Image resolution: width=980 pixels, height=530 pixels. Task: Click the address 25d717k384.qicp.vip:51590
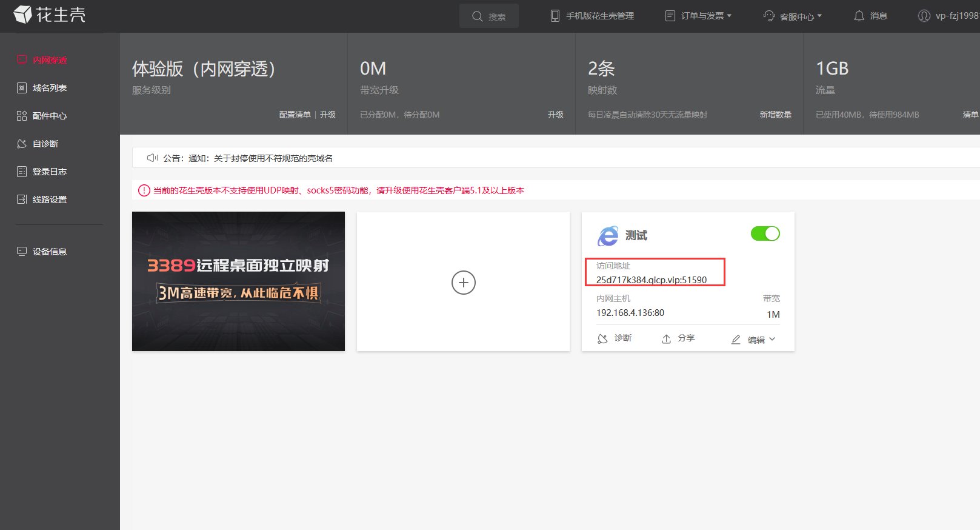click(652, 280)
